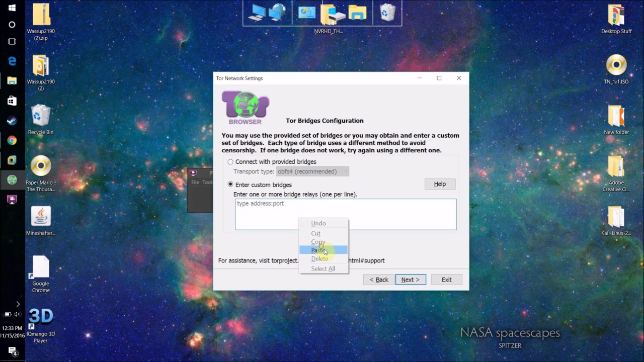Click the battery indicator in the tray
644x362 pixels.
click(8, 314)
